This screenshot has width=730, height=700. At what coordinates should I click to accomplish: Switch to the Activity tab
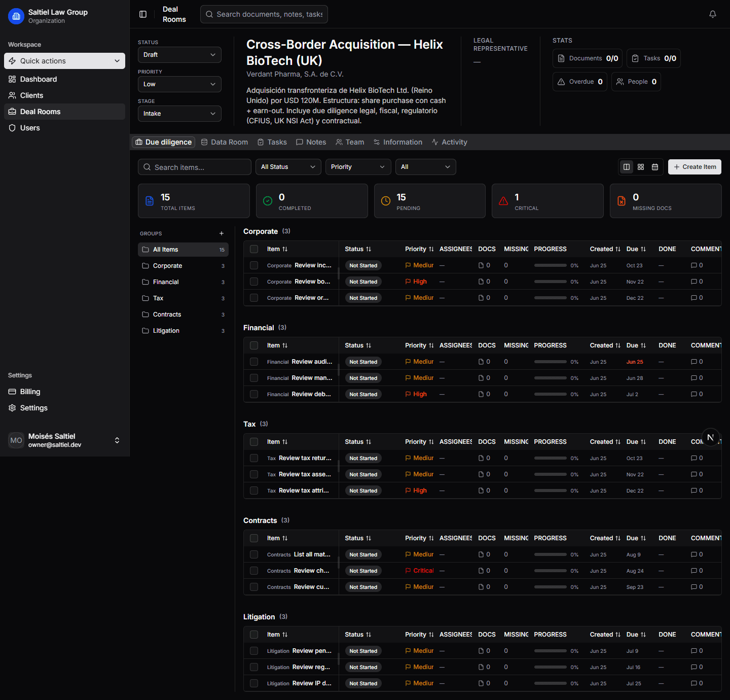point(450,142)
